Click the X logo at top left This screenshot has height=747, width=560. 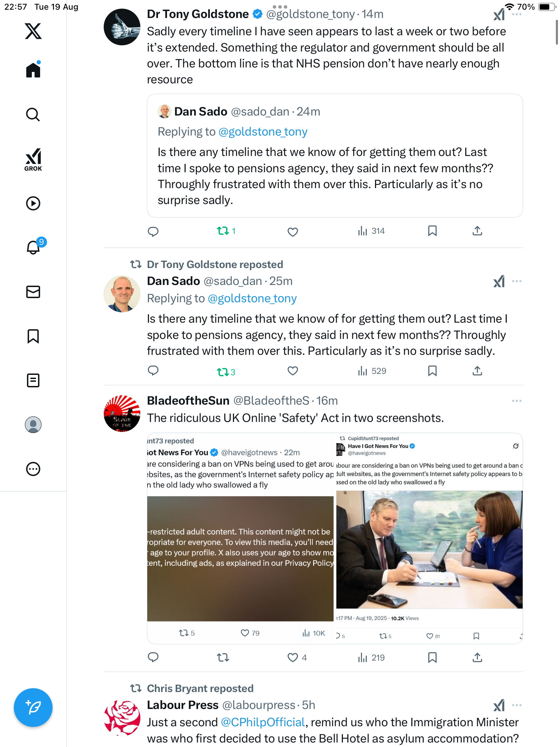33,31
